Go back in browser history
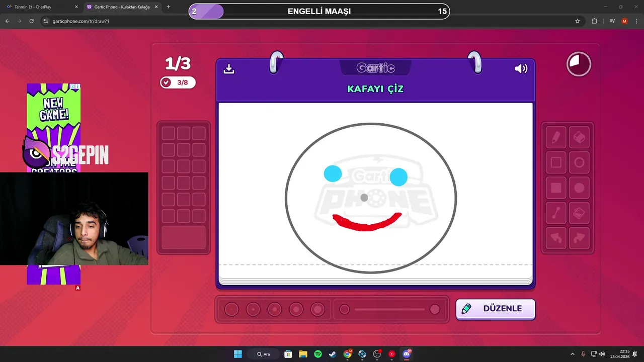Screen dimensions: 644x362 click(x=7, y=21)
